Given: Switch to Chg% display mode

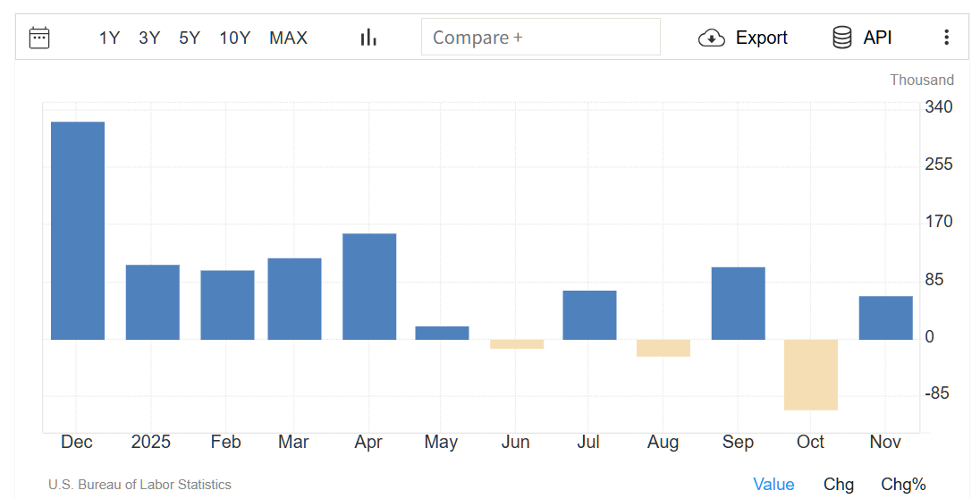Looking at the screenshot, I should (x=903, y=484).
